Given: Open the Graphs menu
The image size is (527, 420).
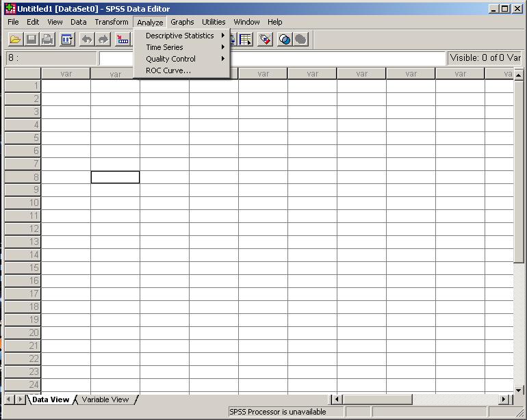Looking at the screenshot, I should pyautogui.click(x=182, y=22).
